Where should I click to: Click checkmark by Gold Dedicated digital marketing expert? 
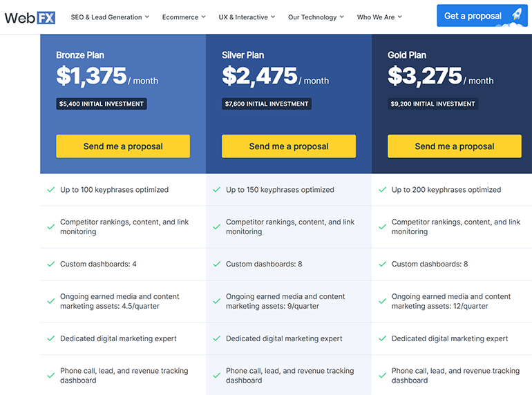[382, 338]
